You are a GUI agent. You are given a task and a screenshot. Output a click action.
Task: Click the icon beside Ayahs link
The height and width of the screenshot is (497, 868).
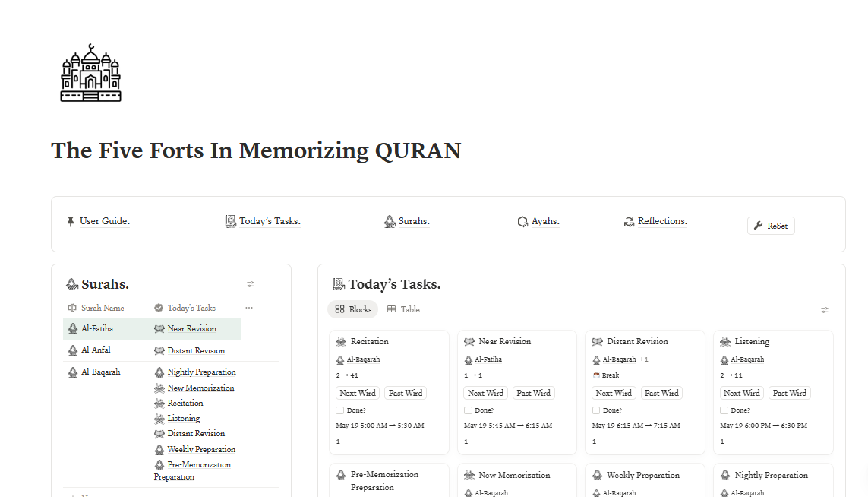[522, 222]
